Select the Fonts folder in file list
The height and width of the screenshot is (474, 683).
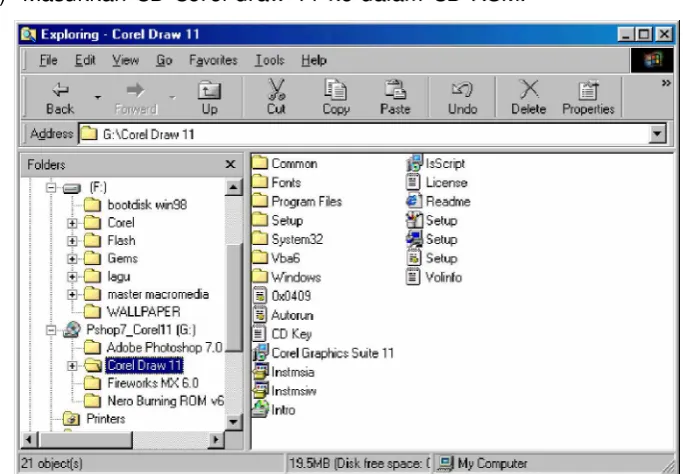tap(277, 183)
